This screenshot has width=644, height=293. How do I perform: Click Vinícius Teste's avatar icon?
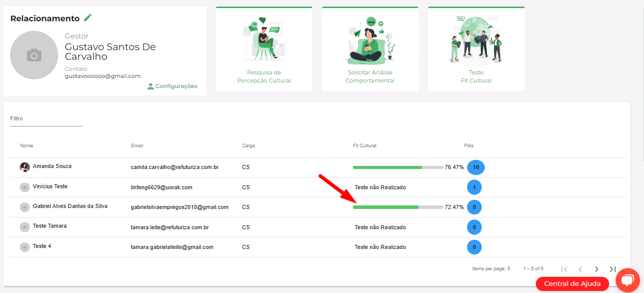[x=24, y=187]
